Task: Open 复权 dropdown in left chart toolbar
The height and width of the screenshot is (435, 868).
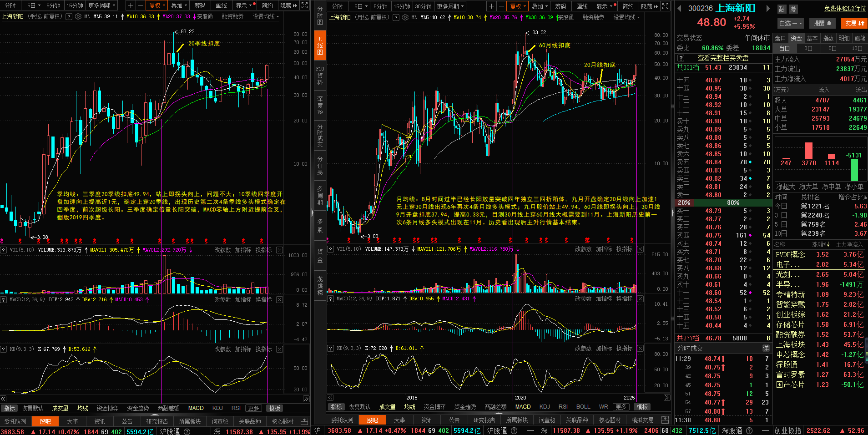Action: coord(157,5)
